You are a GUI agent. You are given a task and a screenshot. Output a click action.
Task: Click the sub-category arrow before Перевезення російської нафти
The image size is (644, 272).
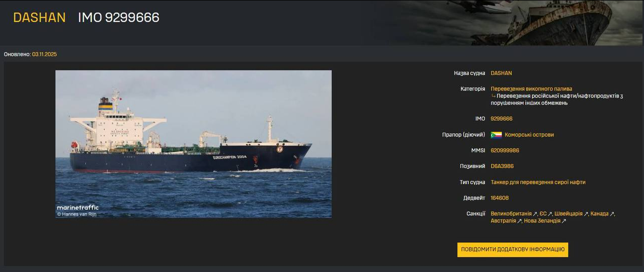(x=494, y=96)
